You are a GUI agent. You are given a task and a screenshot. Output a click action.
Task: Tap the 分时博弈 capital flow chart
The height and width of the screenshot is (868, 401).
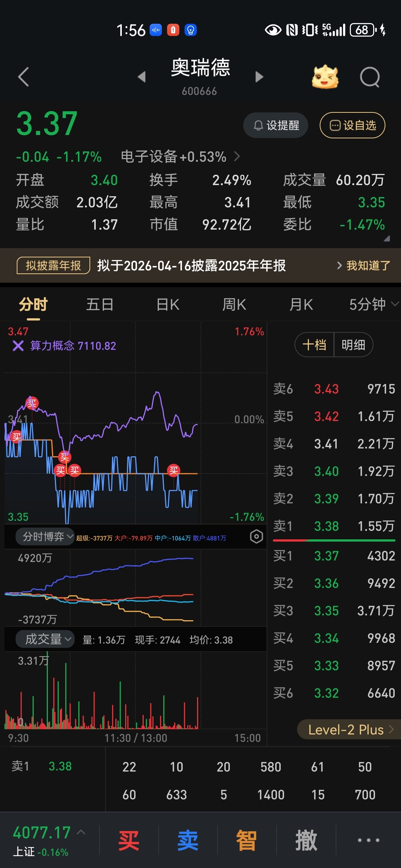pyautogui.click(x=136, y=587)
